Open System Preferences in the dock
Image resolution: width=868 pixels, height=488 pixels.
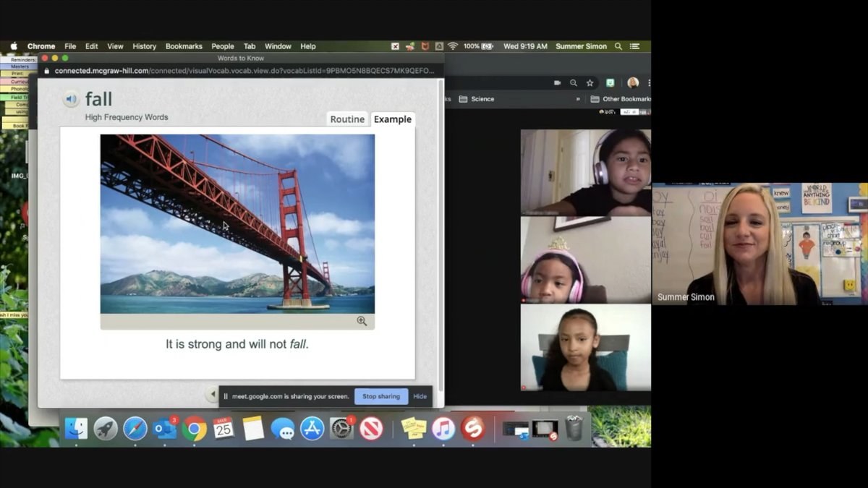click(x=341, y=429)
